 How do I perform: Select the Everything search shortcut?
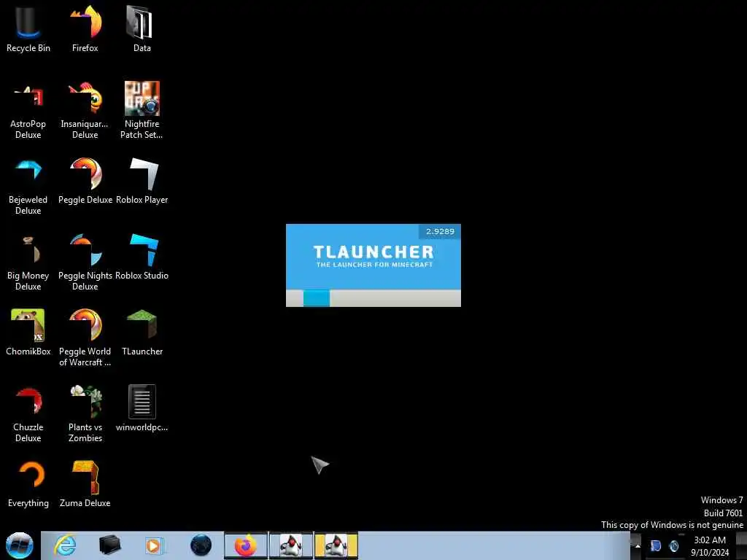28,484
